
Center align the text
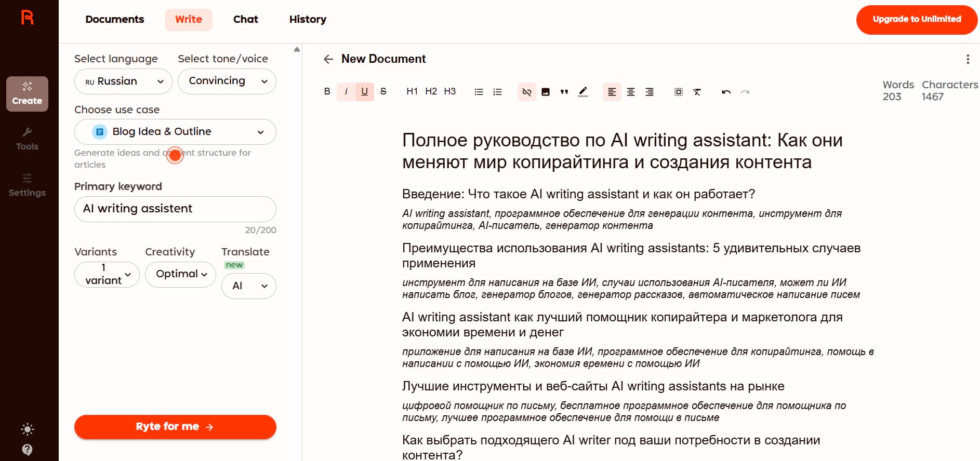tap(630, 91)
